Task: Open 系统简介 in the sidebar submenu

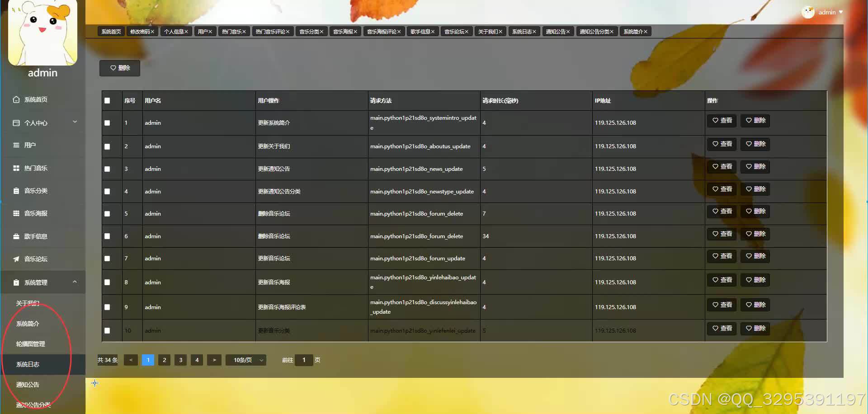Action: [28, 324]
